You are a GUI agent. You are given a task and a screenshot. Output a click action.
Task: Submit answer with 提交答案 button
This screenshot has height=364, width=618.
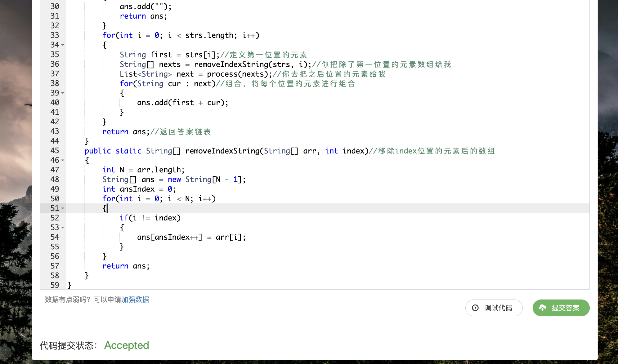561,308
